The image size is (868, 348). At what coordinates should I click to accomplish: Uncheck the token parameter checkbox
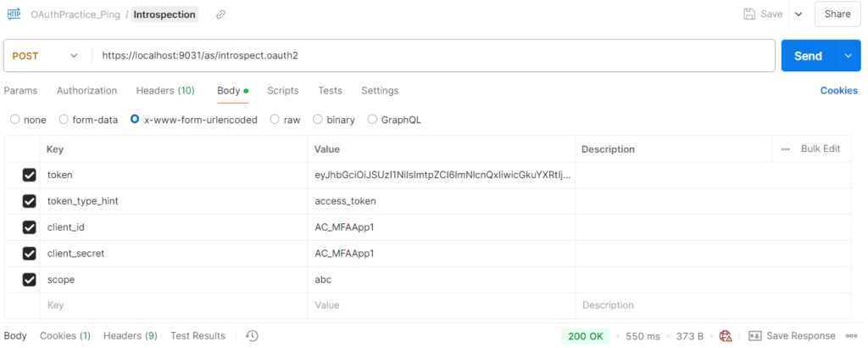pos(30,175)
